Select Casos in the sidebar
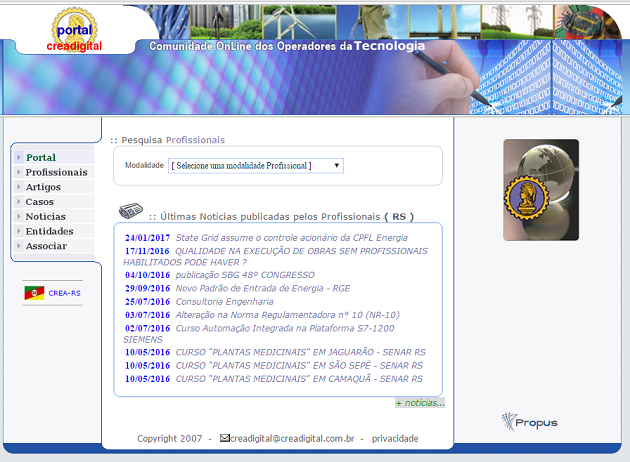Viewport: 630px width, 462px height. click(x=40, y=202)
